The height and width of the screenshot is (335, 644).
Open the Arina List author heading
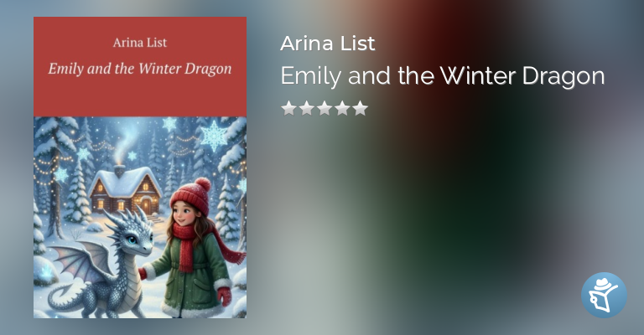(x=327, y=44)
